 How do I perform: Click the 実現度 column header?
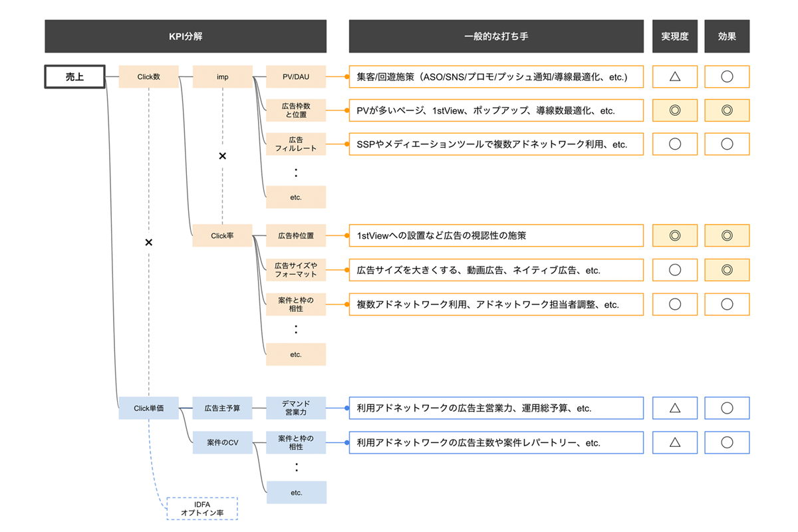click(674, 37)
